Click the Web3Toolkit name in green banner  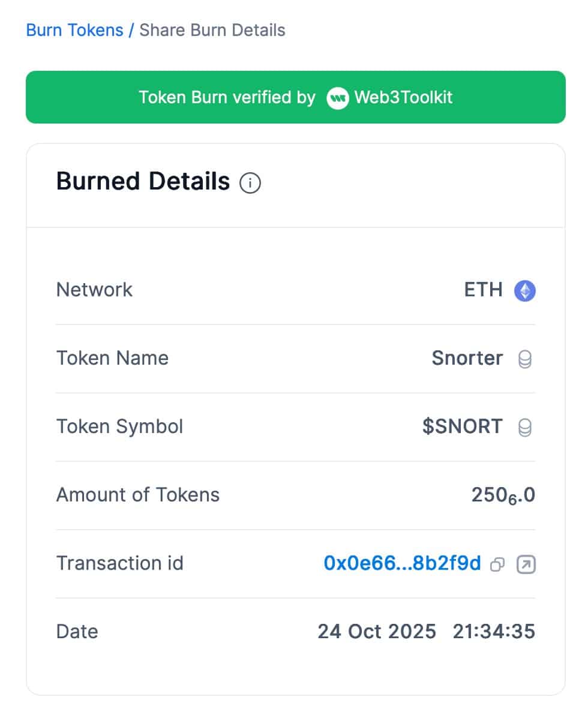[403, 98]
